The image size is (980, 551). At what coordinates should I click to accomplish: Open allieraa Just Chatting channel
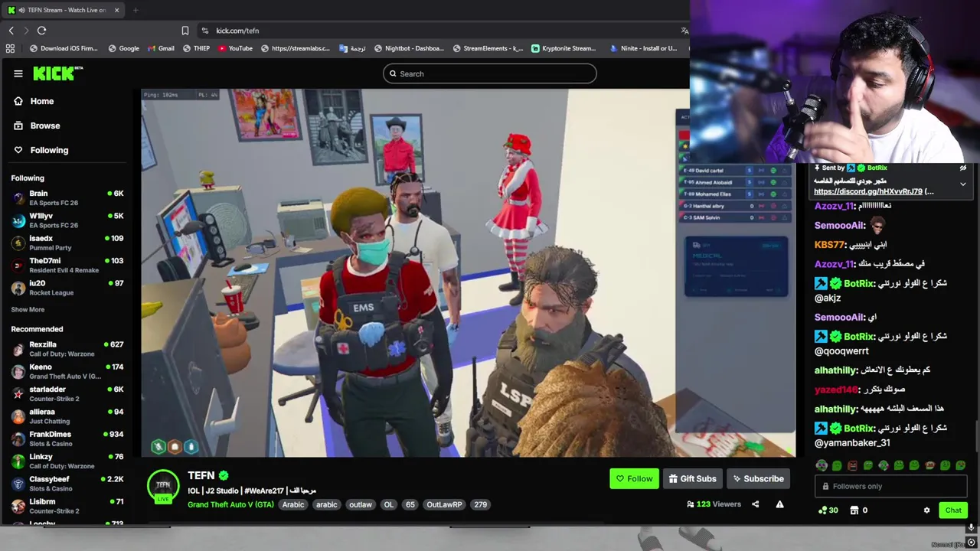click(67, 416)
